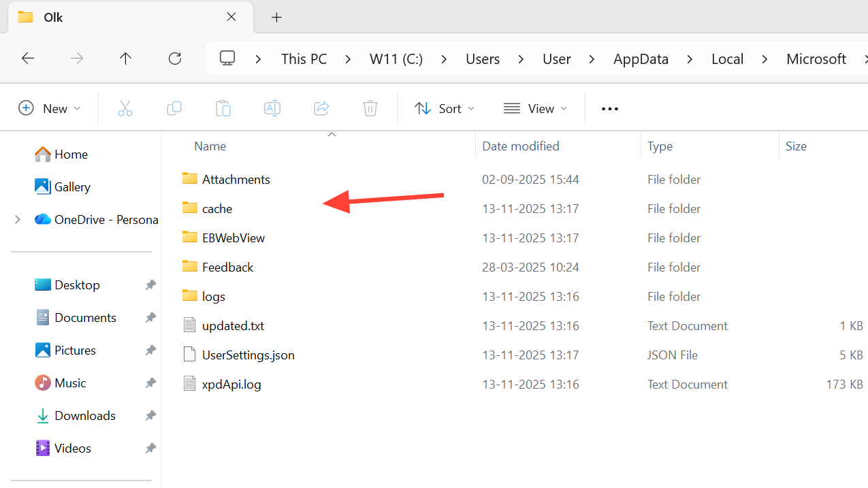The height and width of the screenshot is (488, 868).
Task: Refresh the current folder view
Action: tap(175, 59)
